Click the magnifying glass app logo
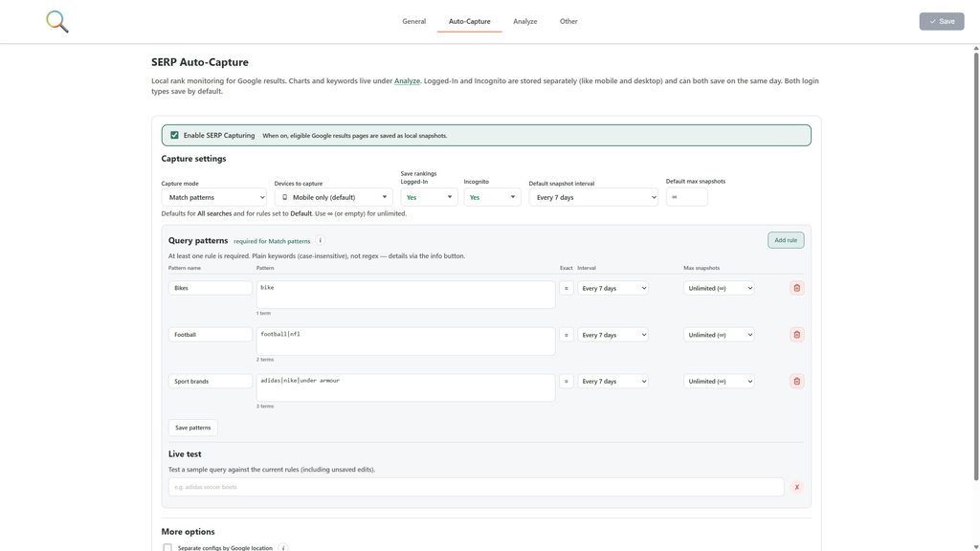980x551 pixels. click(56, 21)
